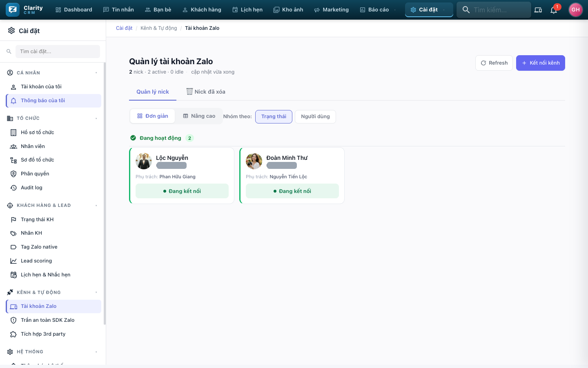Click the settings sidebar scrollbar

coord(105,193)
